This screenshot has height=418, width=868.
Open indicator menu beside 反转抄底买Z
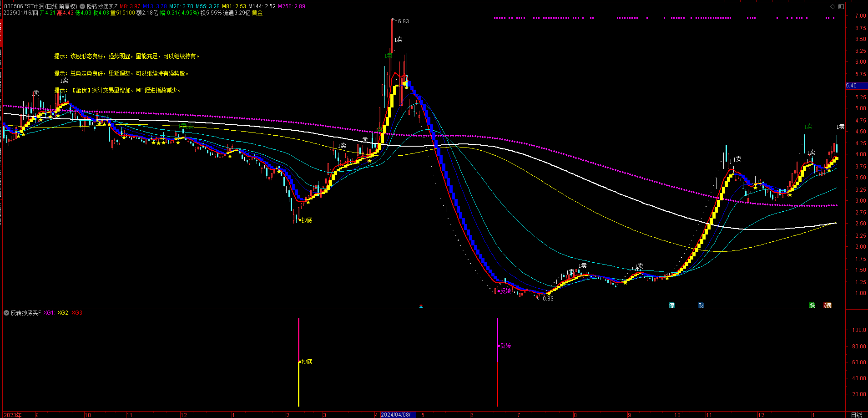tap(82, 6)
